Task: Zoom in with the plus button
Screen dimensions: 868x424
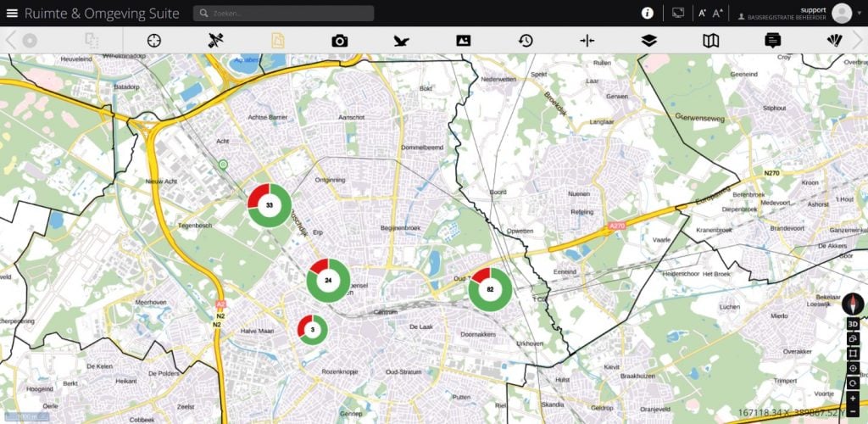Action: click(853, 398)
